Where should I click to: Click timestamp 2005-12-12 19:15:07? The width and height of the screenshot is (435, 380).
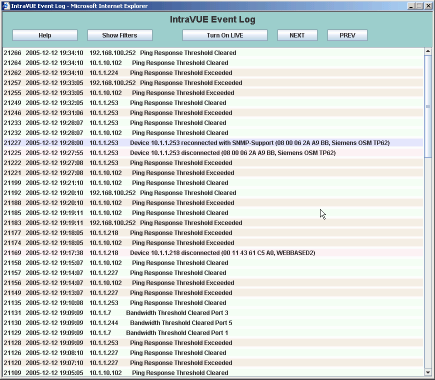pyautogui.click(x=54, y=263)
